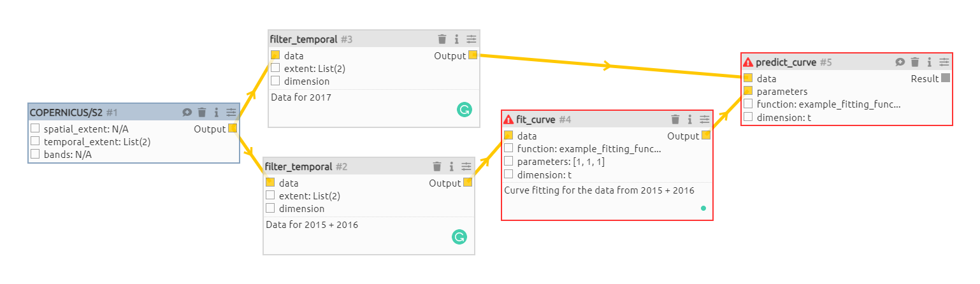The height and width of the screenshot is (284, 980).
Task: Add comment to COPERNICUS/S2 node
Action: 187,113
